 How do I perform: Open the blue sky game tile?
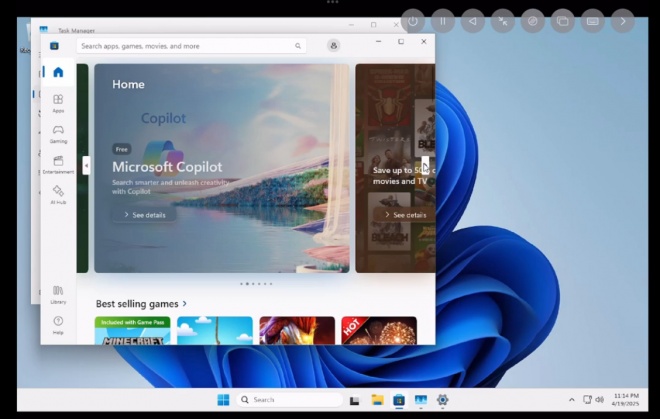click(215, 331)
